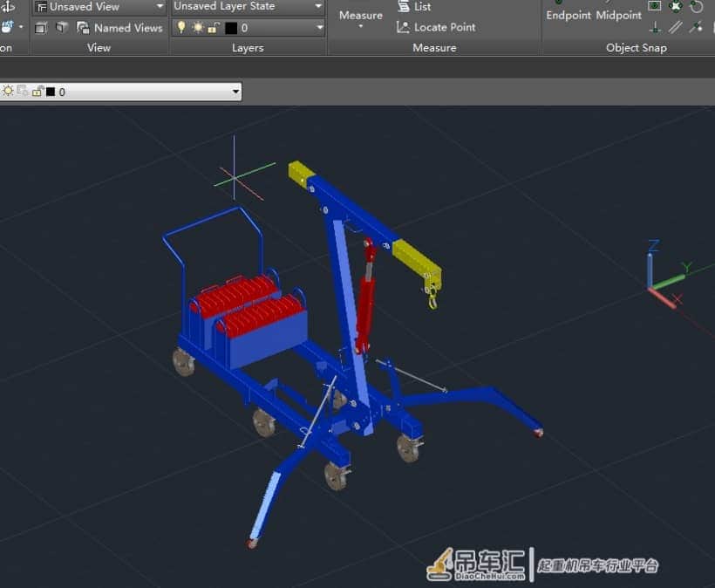
Task: Click the UCS icon Z axis
Action: click(x=650, y=264)
